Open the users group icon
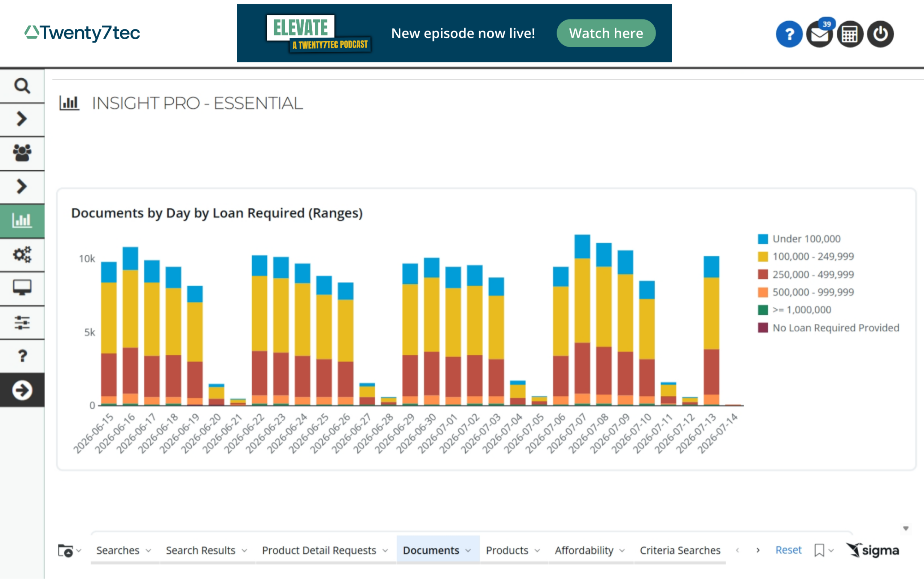 coord(22,153)
